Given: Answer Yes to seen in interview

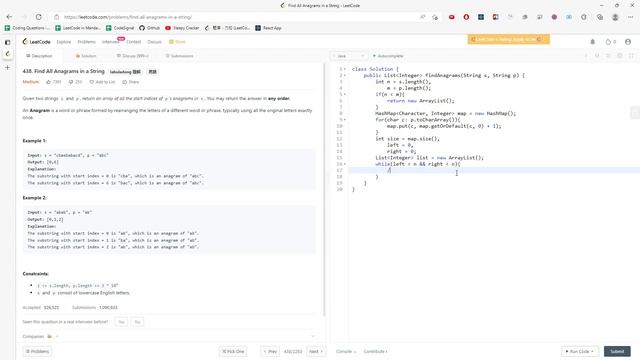Looking at the screenshot, I should coord(121,322).
